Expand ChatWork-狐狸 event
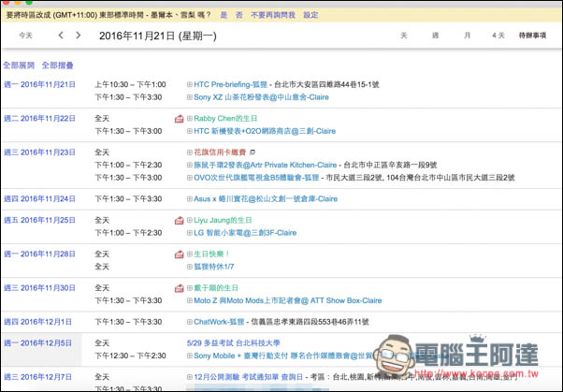 pos(190,322)
